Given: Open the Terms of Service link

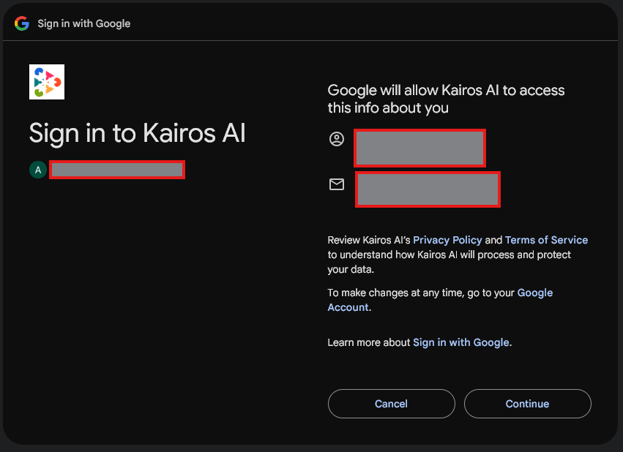Looking at the screenshot, I should tap(546, 240).
